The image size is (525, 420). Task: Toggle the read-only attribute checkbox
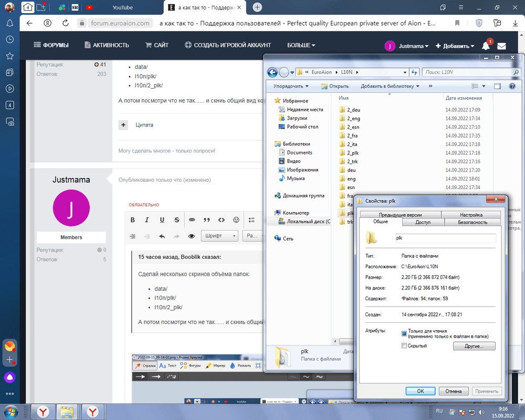click(404, 333)
